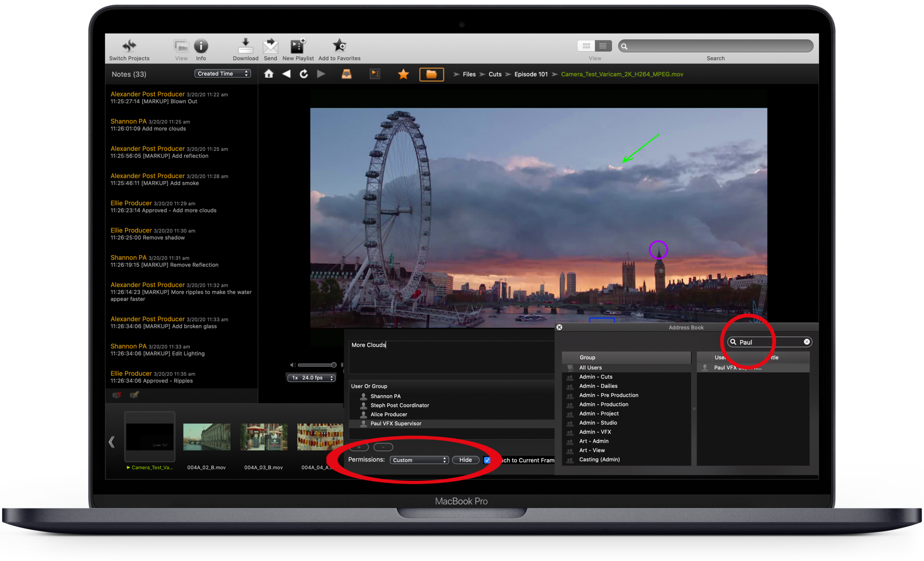Click the orange favorites star in navigation bar

[x=403, y=75]
